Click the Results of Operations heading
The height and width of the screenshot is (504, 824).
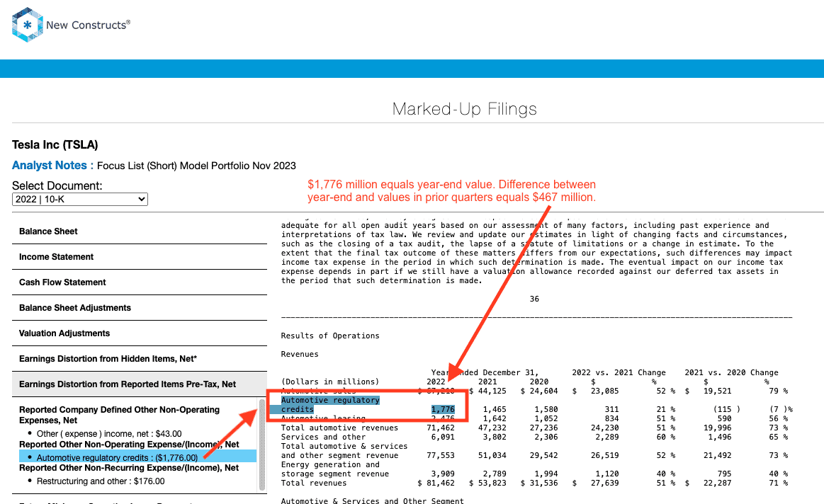point(330,336)
